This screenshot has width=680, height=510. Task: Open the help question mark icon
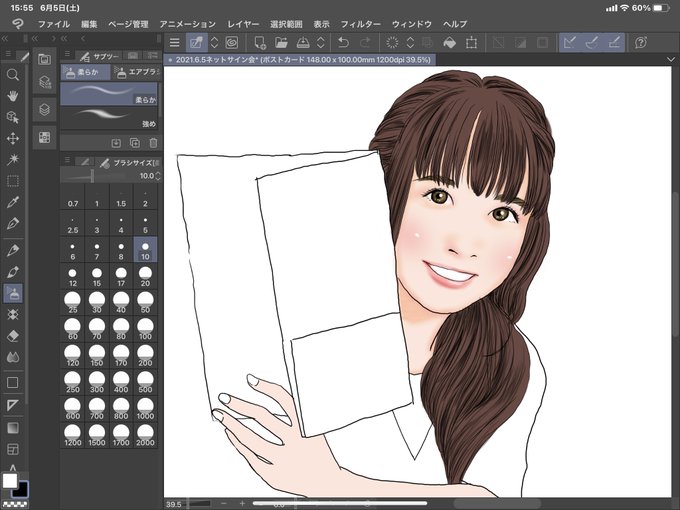pos(641,42)
